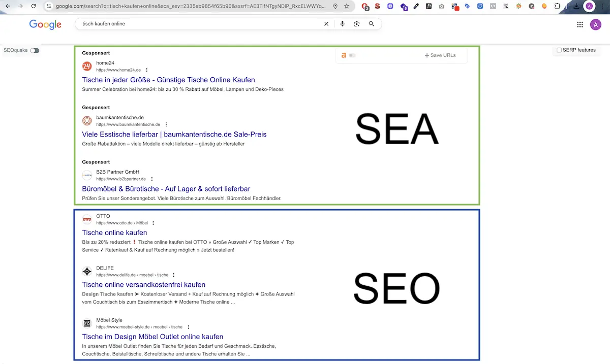The width and height of the screenshot is (610, 364).
Task: Toggle the SEOquake switch
Action: point(35,50)
